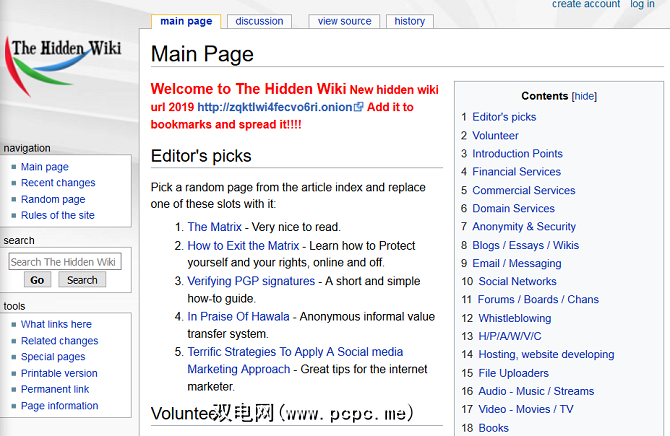The height and width of the screenshot is (436, 670).
Task: Open In Praise Of Hawala link
Action: point(238,316)
